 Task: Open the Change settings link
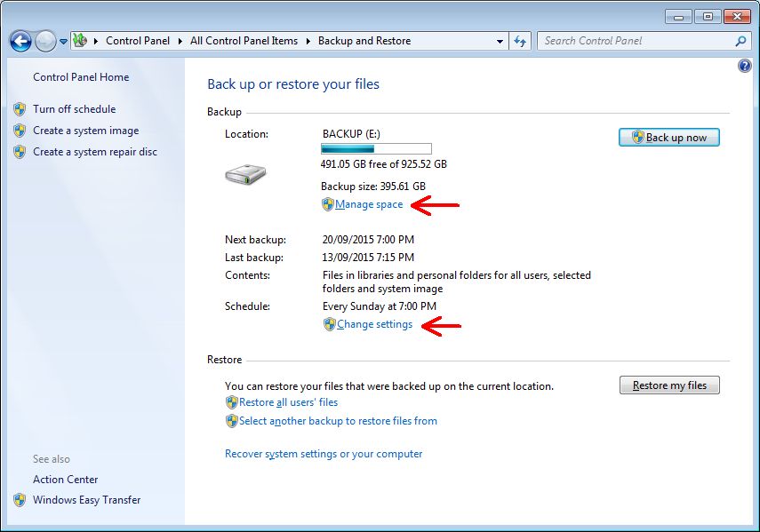[374, 324]
